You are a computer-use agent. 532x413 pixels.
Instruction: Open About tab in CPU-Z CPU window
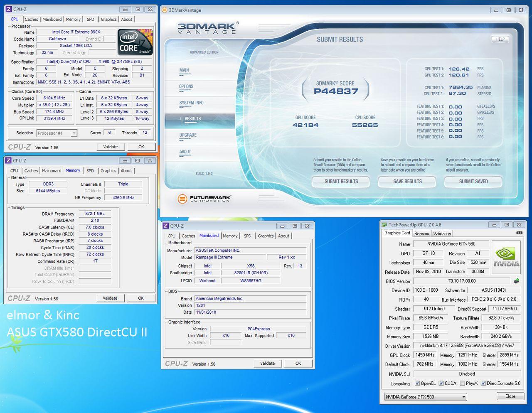tap(127, 19)
